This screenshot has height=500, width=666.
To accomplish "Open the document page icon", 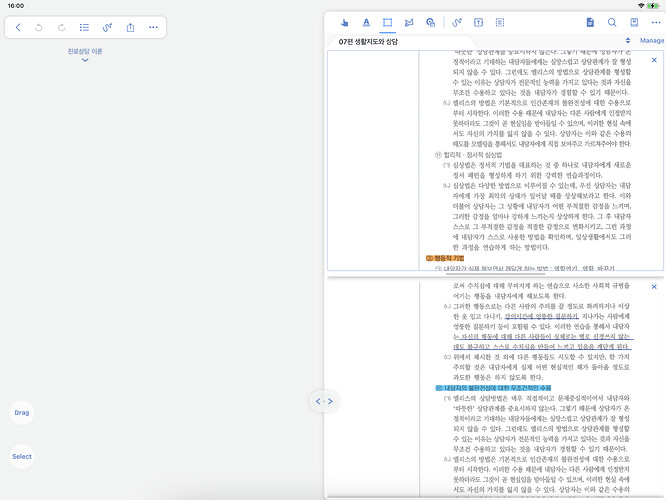I will [x=590, y=23].
